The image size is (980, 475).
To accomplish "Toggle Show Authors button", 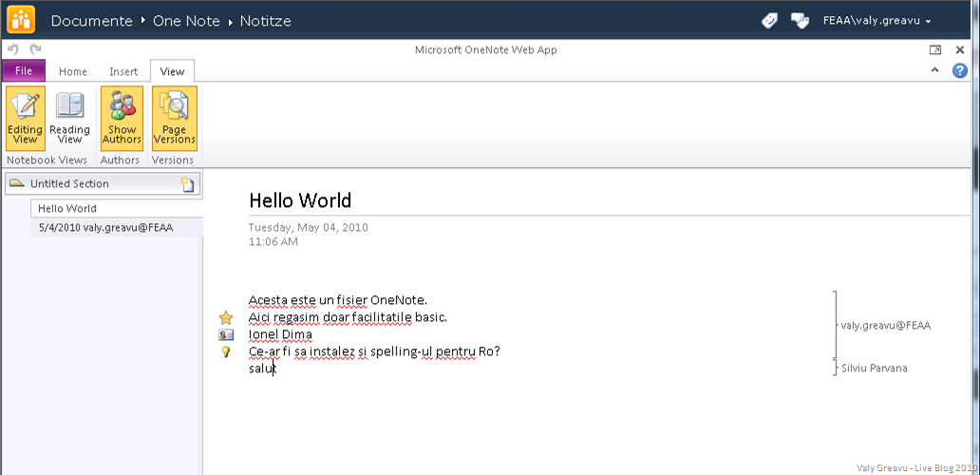I will (122, 119).
